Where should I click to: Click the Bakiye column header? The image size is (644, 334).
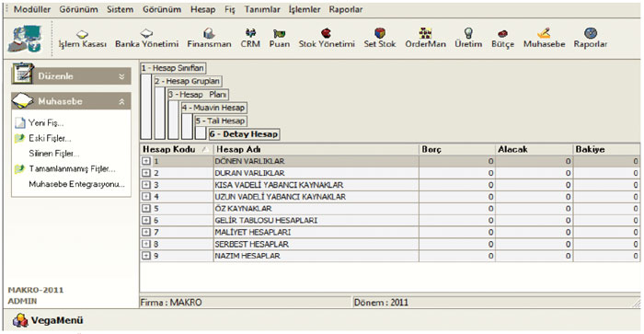[606, 150]
